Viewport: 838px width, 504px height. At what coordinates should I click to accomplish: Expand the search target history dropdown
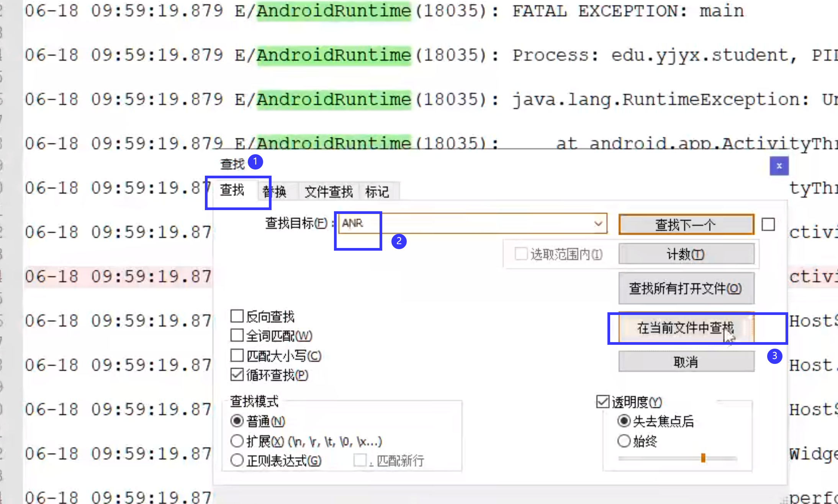pyautogui.click(x=598, y=223)
